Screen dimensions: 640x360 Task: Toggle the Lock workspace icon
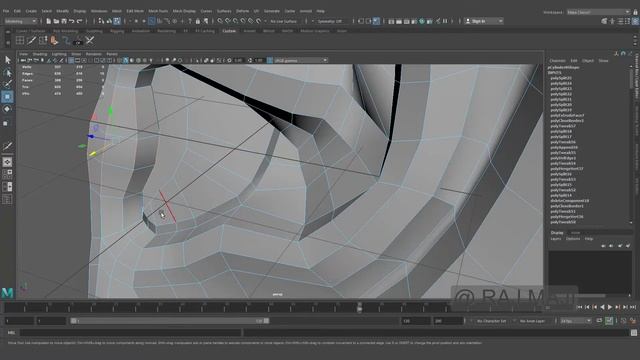pos(635,12)
